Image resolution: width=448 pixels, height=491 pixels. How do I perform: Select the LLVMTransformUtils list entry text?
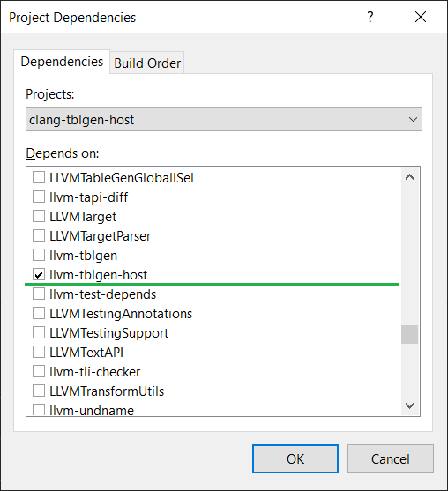click(107, 391)
